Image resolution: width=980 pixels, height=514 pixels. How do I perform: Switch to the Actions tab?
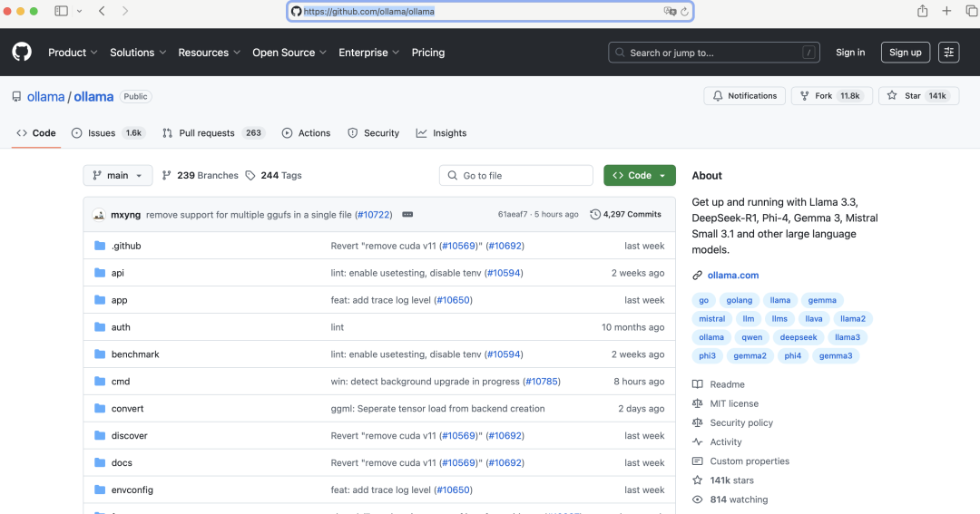pyautogui.click(x=307, y=133)
